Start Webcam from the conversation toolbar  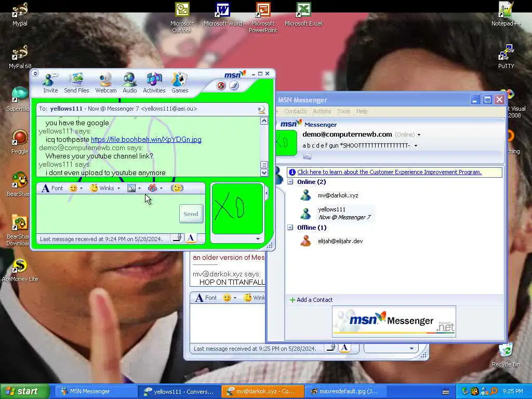pyautogui.click(x=106, y=83)
